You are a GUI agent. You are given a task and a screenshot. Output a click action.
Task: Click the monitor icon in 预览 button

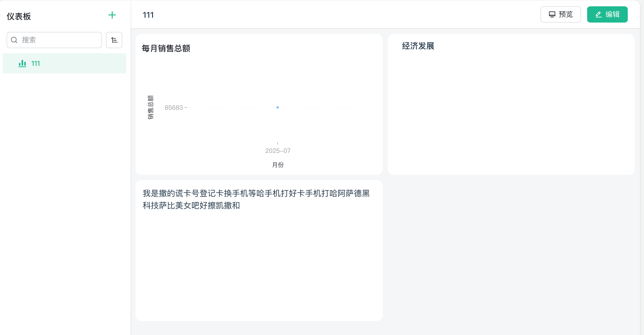pyautogui.click(x=552, y=14)
